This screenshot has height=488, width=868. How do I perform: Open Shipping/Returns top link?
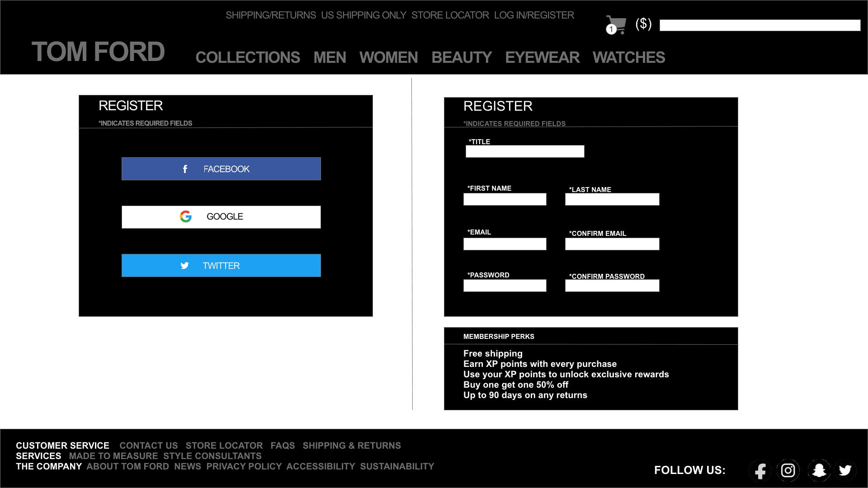click(271, 15)
